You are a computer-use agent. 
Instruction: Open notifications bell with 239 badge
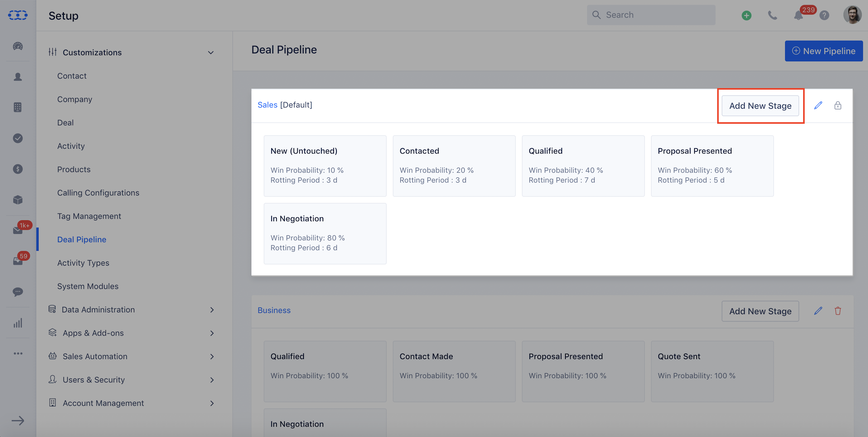798,15
